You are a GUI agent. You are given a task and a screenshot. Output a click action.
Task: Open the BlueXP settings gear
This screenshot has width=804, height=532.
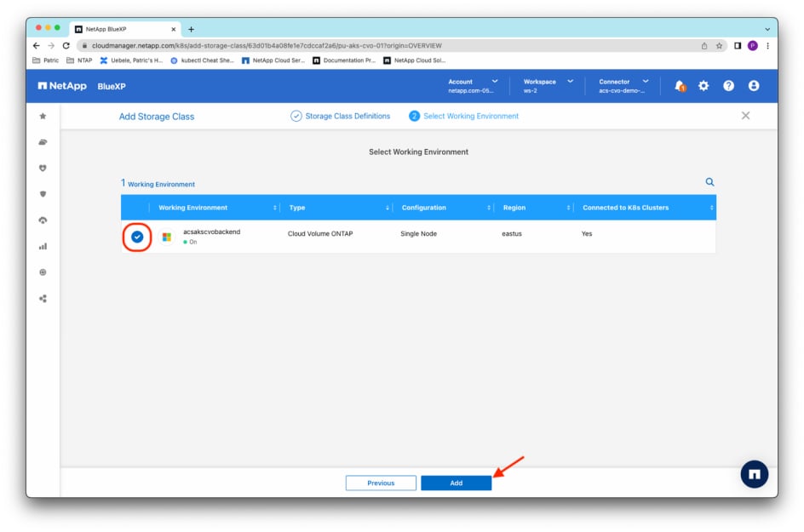703,86
